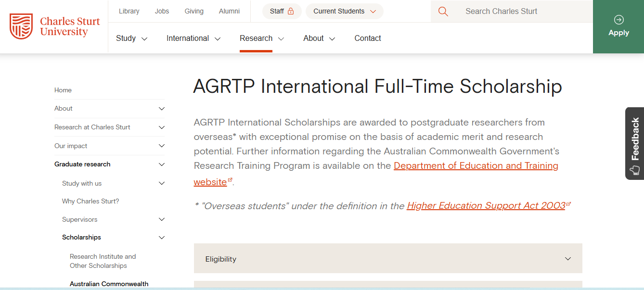Expand the Study menu
644x290 pixels.
point(131,38)
